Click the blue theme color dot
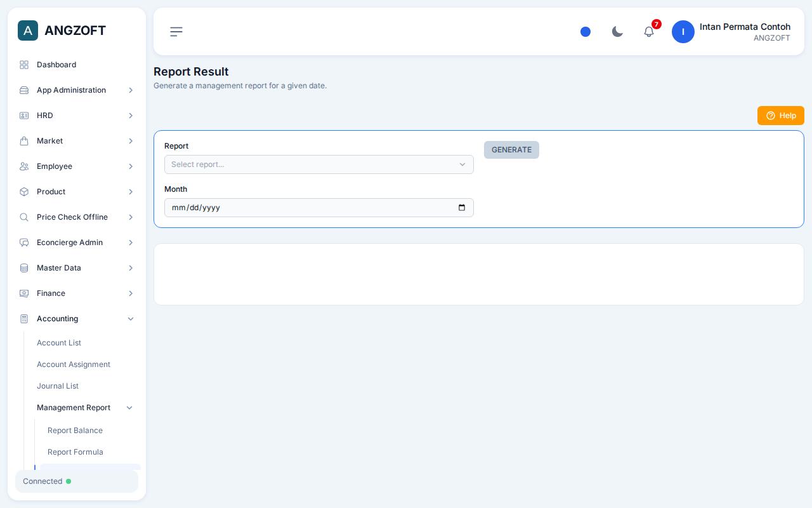This screenshot has height=508, width=812. 586,32
